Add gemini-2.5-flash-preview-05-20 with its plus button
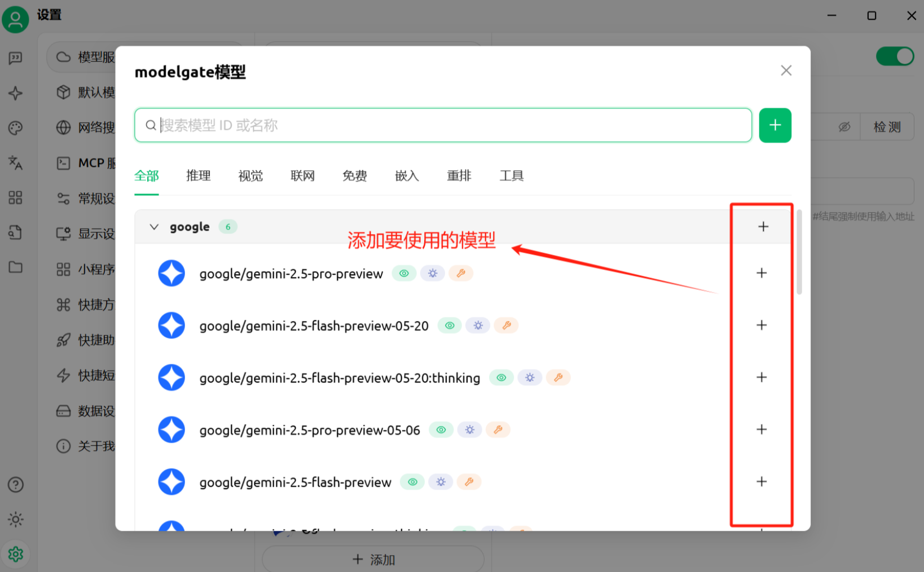This screenshot has width=924, height=572. (x=762, y=325)
